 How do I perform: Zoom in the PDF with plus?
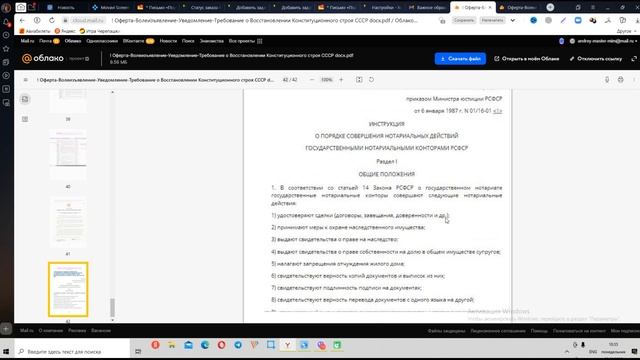[341, 80]
